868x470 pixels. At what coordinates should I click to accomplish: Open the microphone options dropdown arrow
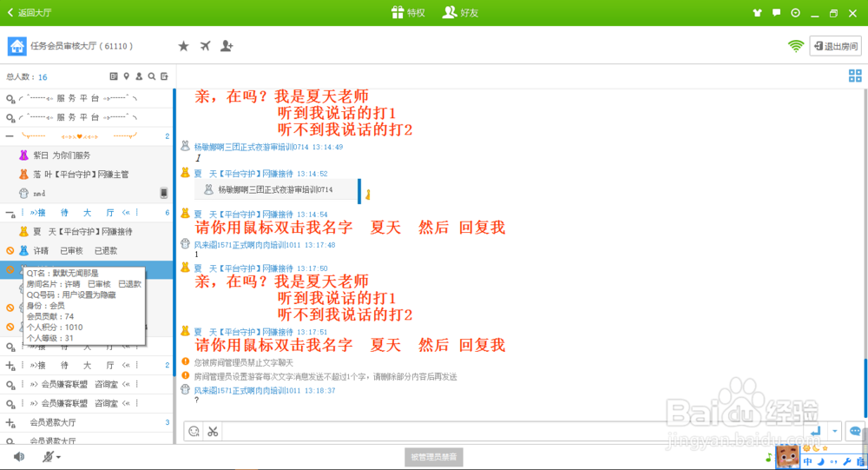58,457
